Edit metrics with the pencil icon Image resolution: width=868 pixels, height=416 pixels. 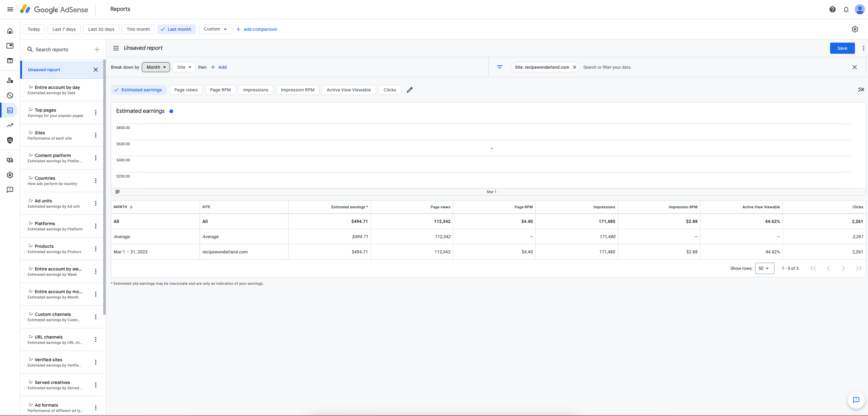click(410, 90)
